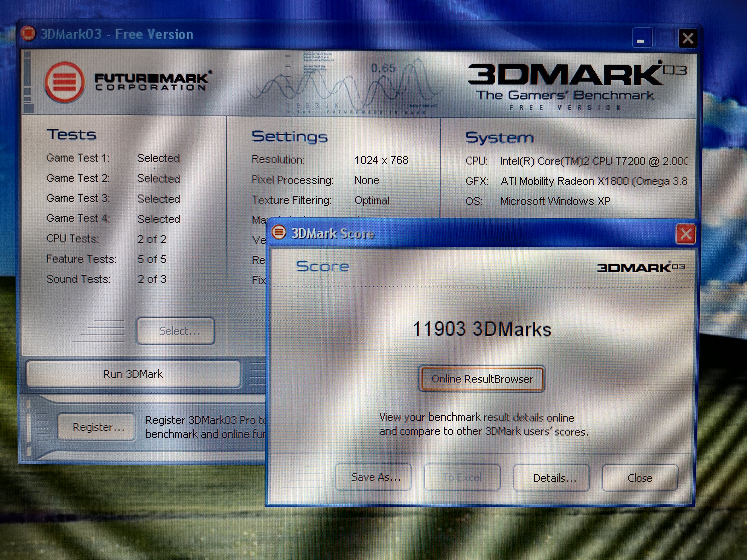Click the 3DMark03 main window title icon
Screen dimensions: 747x560
pyautogui.click(x=28, y=33)
